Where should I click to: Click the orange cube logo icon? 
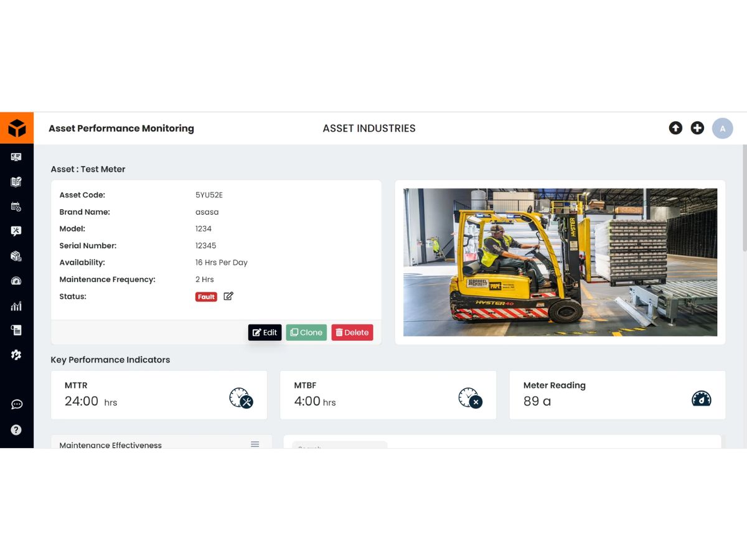tap(17, 128)
